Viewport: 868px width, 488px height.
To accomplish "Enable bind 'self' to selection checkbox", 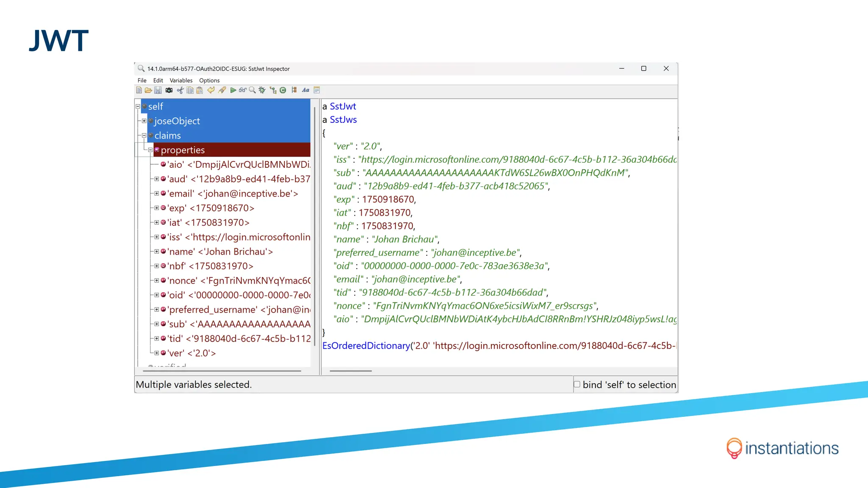I will pyautogui.click(x=577, y=384).
